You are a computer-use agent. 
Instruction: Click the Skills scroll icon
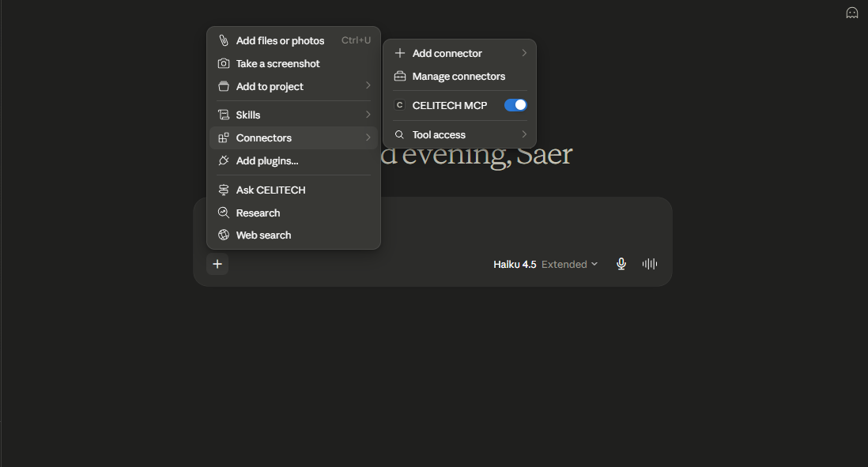pos(224,115)
